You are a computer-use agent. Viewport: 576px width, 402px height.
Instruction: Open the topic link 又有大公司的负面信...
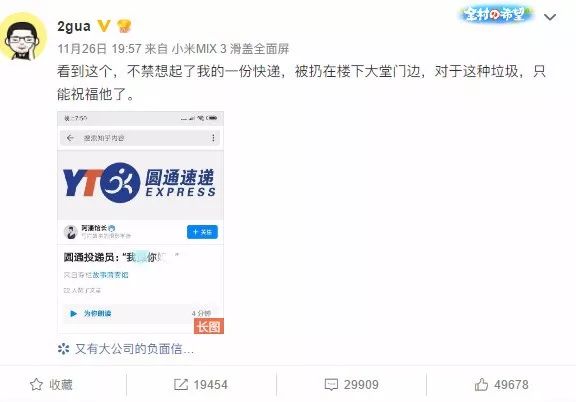click(134, 349)
